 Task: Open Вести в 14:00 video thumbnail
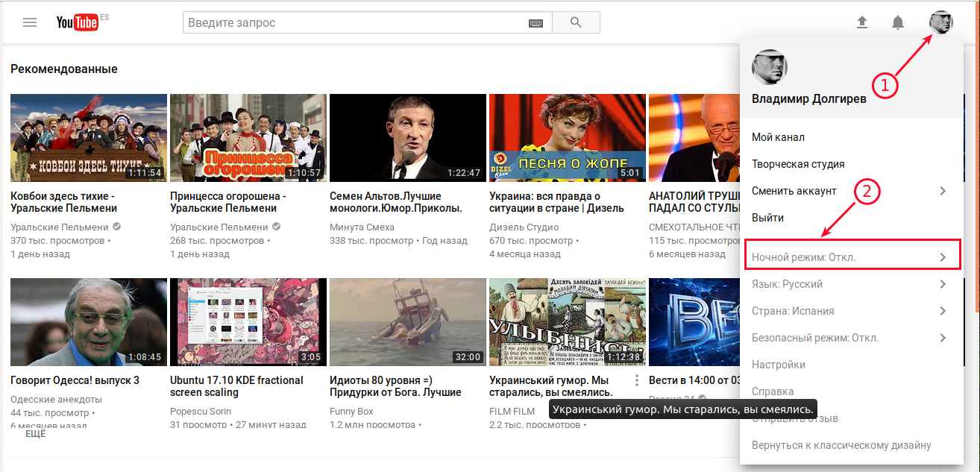coord(694,322)
